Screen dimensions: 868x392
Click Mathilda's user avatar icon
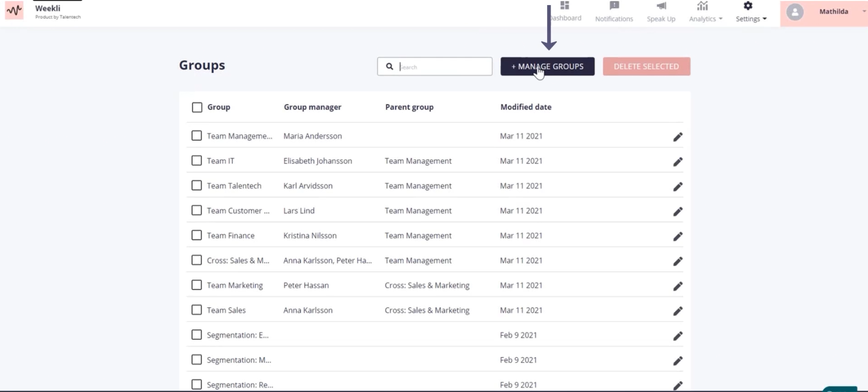pyautogui.click(x=795, y=12)
